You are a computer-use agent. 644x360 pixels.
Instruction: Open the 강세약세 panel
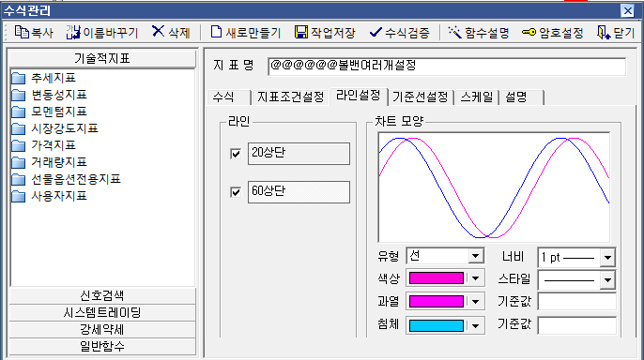pos(102,330)
